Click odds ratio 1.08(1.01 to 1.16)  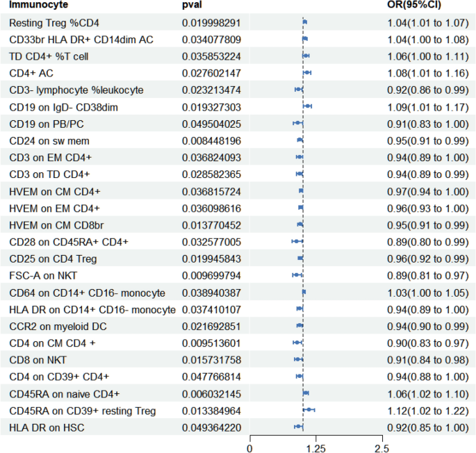(428, 73)
